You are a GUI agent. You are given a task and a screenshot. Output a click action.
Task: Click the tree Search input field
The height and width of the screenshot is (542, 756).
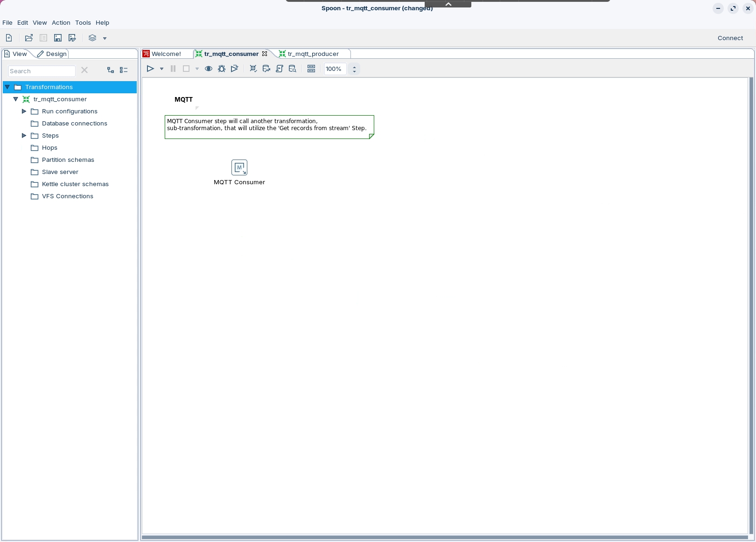coord(42,71)
